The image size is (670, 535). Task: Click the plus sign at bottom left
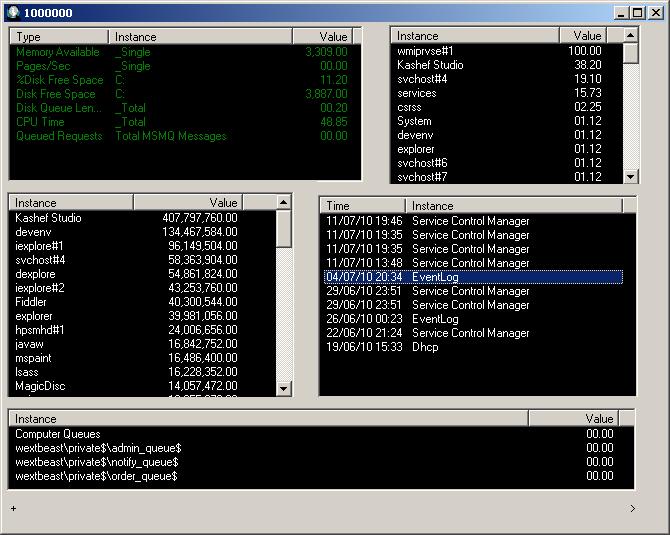pyautogui.click(x=13, y=509)
